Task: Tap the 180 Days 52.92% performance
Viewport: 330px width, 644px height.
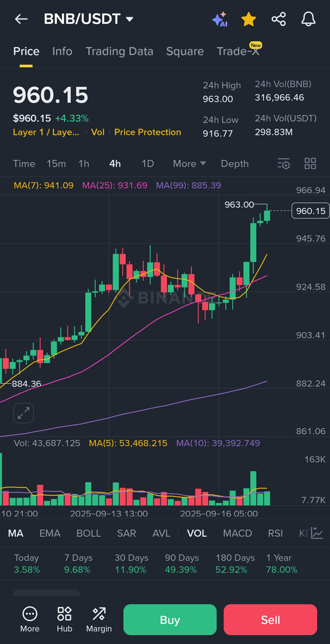Action: click(x=235, y=564)
